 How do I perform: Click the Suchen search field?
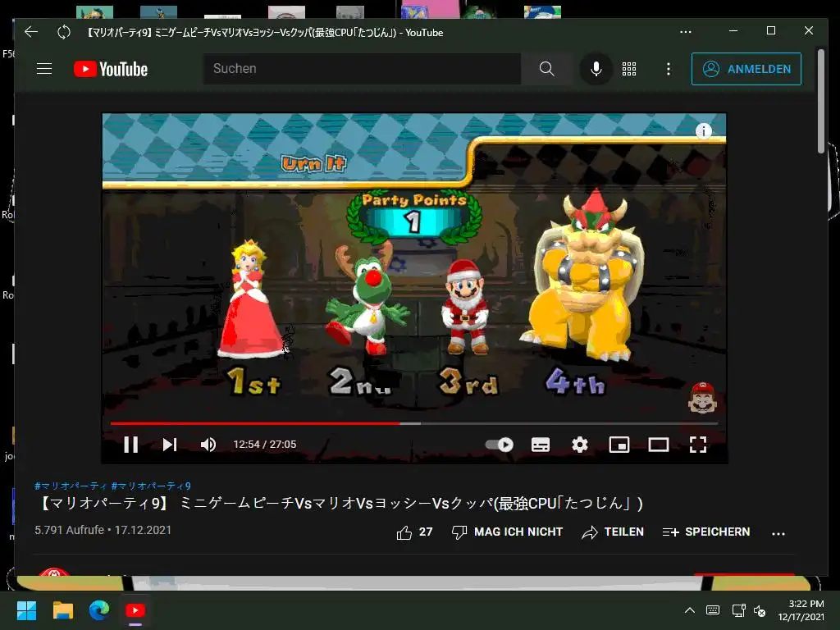pyautogui.click(x=362, y=69)
